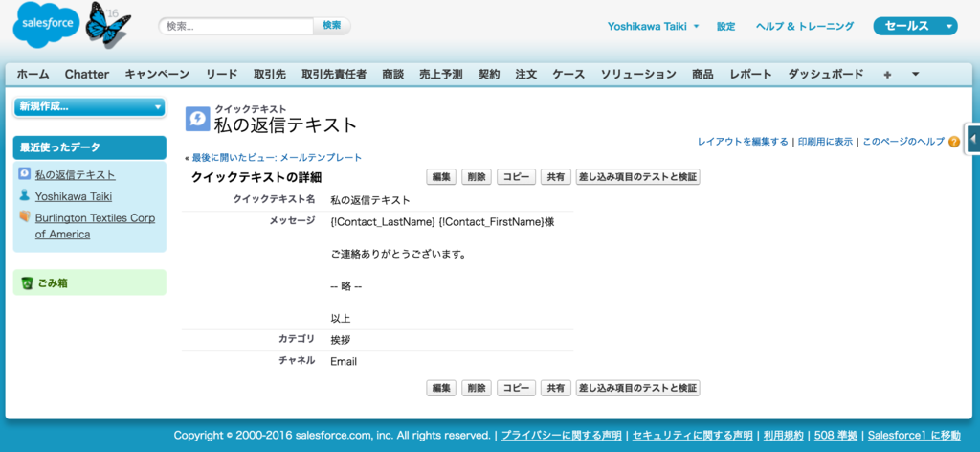Viewport: 980px width, 452px height.
Task: Click the search input field
Action: coord(236,26)
